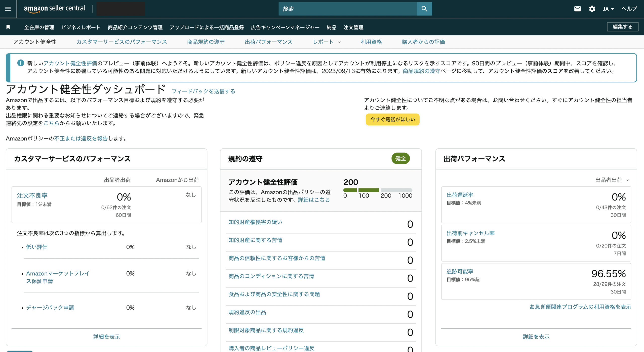Open 商品の信頼性に関するお客様からの苦情
This screenshot has width=644, height=352.
click(277, 258)
